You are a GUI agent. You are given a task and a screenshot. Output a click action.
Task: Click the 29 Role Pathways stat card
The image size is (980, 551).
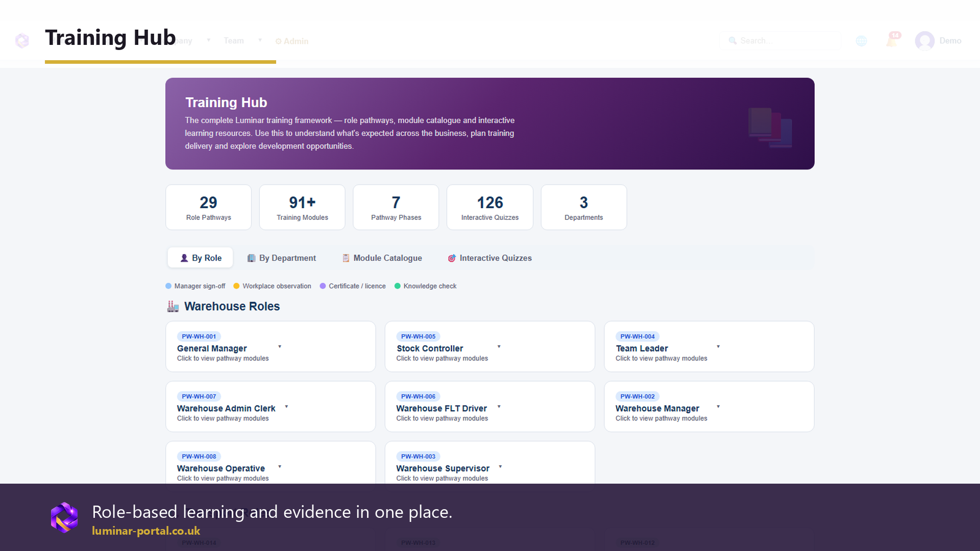(x=208, y=207)
